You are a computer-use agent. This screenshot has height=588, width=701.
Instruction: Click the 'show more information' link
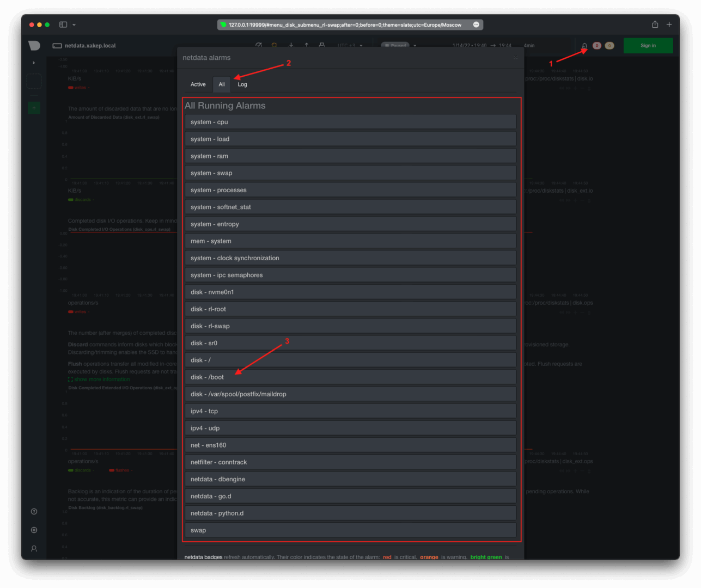(x=99, y=379)
